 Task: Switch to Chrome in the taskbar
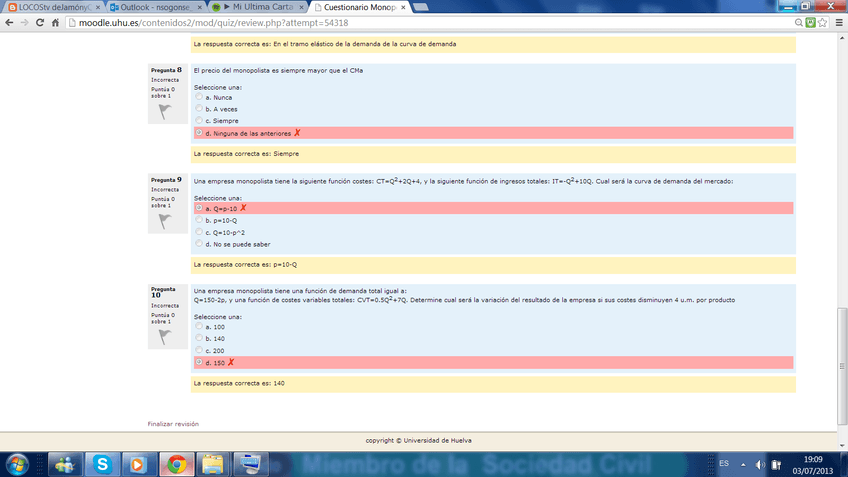pos(176,465)
